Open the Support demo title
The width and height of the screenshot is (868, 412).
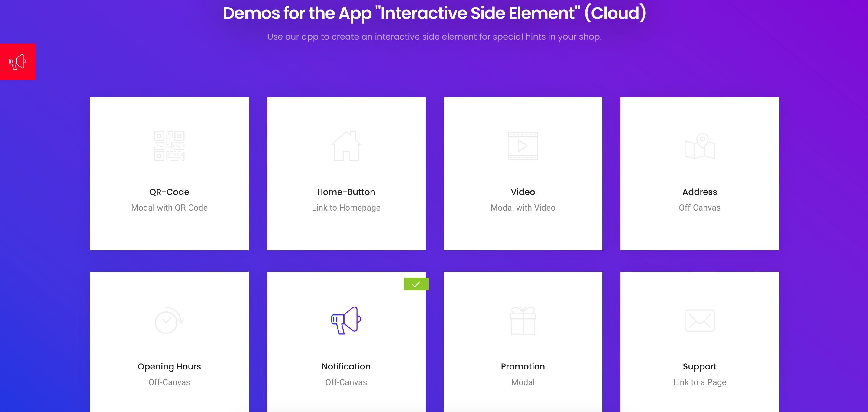tap(700, 366)
